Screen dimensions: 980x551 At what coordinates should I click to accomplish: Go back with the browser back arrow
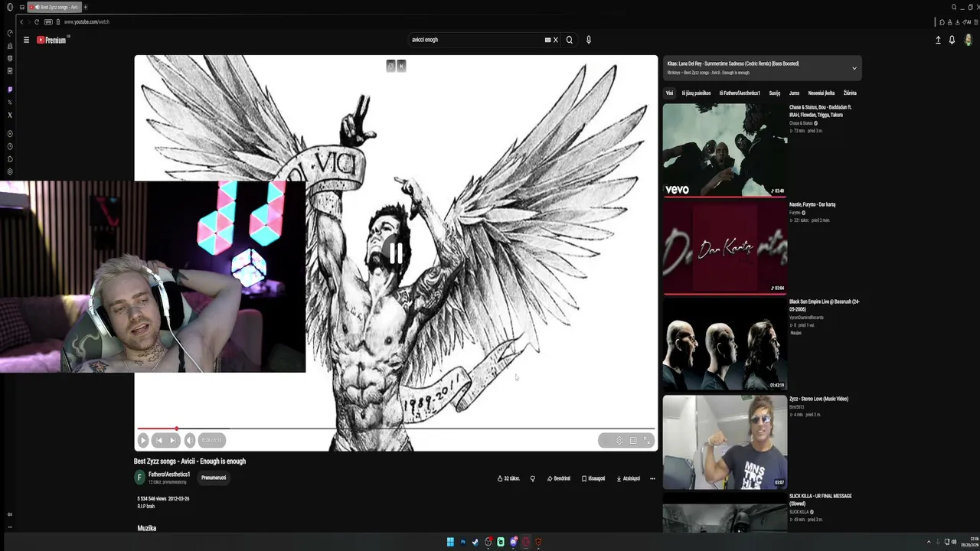[x=21, y=21]
